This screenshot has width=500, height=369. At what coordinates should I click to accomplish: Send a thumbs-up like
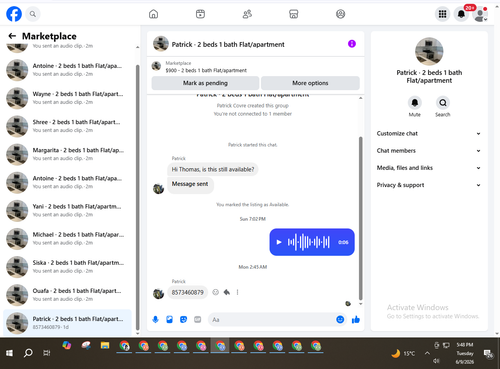(356, 320)
